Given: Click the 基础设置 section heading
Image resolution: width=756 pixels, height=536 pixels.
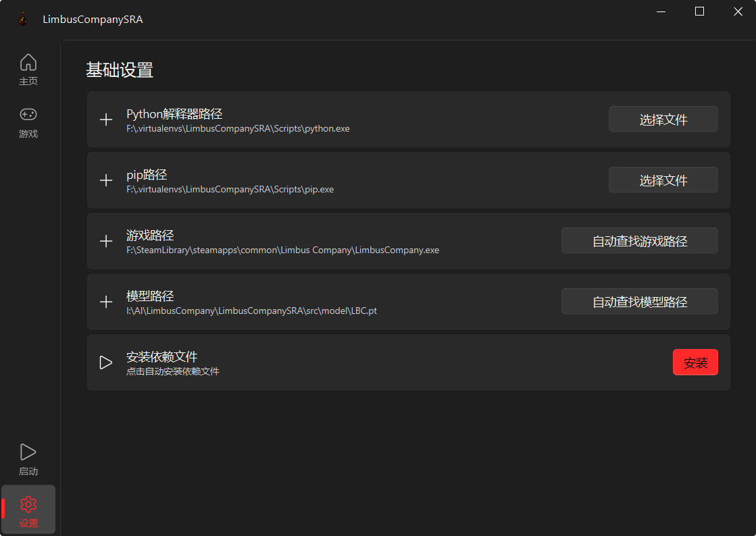Looking at the screenshot, I should (x=120, y=70).
